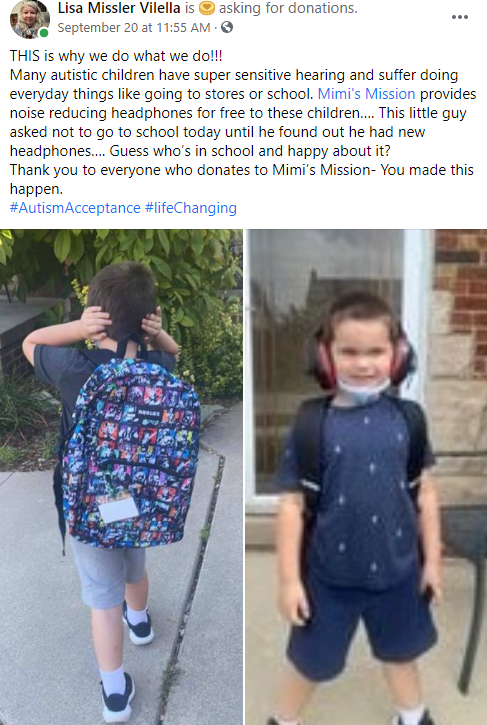Click the "THIS is why we do" line
This screenshot has width=487, height=725.
pos(116,56)
